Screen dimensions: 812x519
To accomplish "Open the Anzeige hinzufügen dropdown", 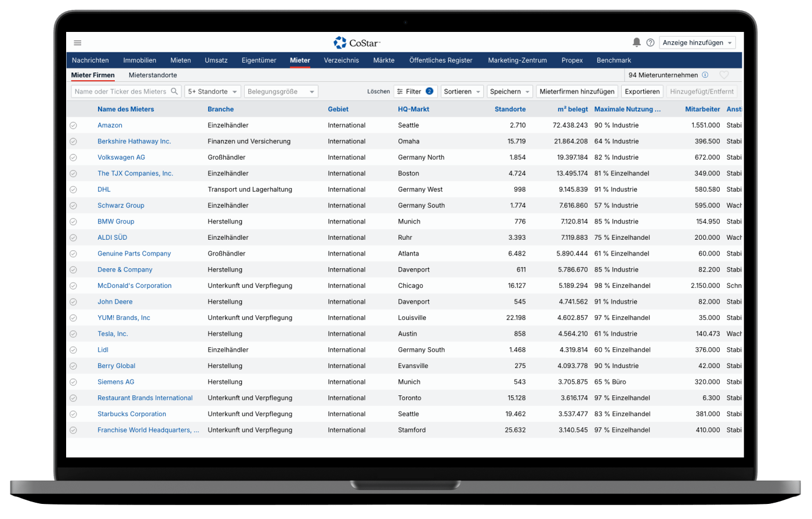I will (697, 42).
